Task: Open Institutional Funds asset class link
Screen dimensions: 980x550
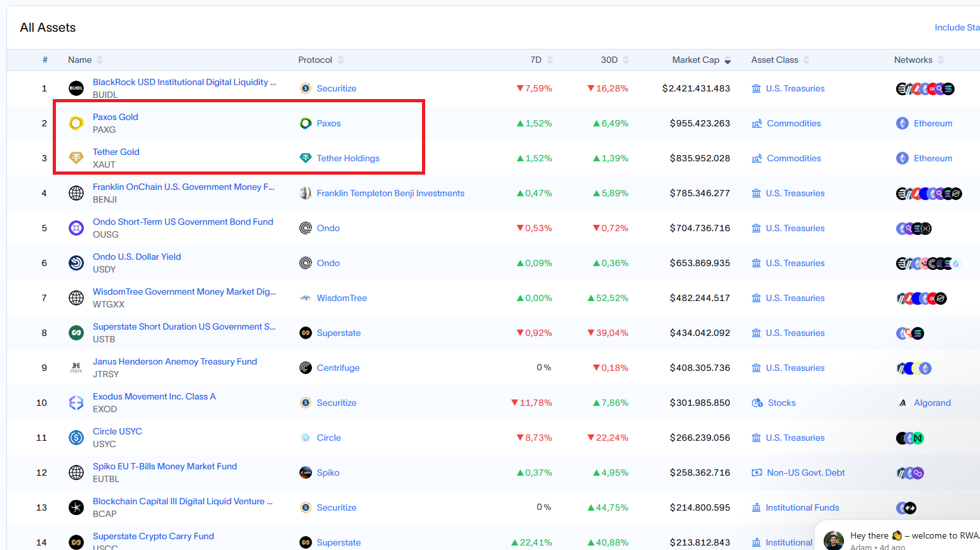Action: tap(802, 507)
